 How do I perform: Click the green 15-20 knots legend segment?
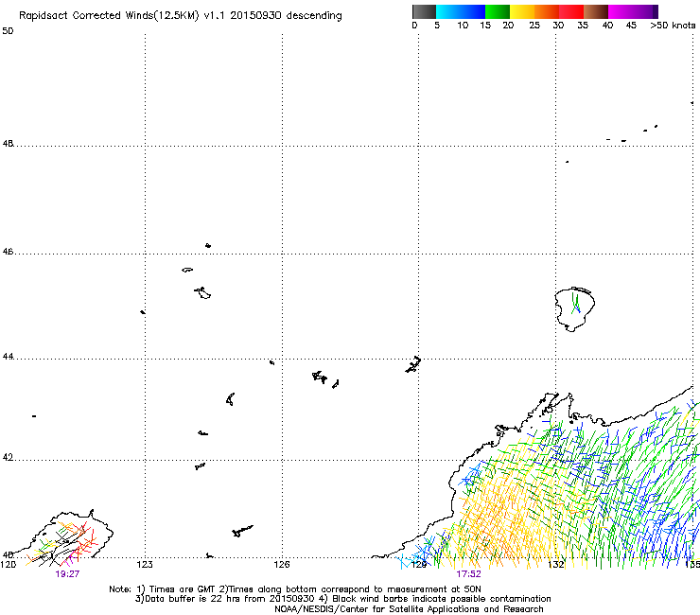click(498, 11)
